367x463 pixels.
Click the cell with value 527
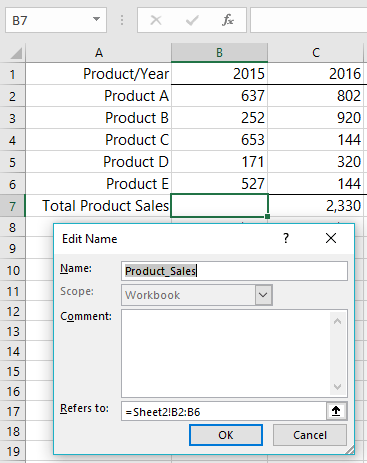tap(219, 184)
